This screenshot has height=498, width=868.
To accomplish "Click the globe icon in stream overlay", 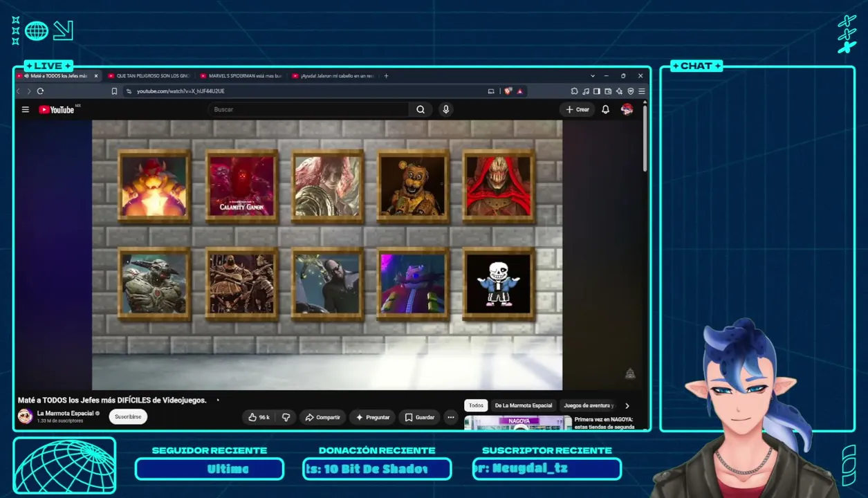I will [37, 30].
